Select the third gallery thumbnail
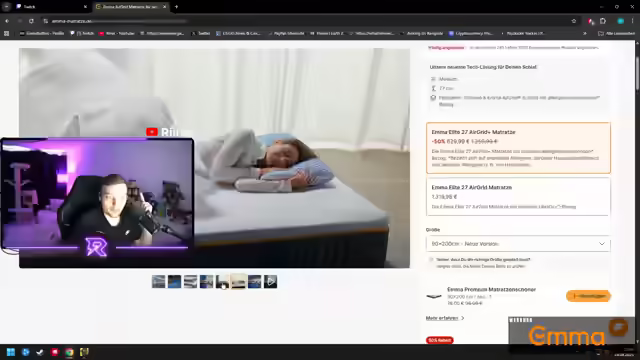640x360 pixels. click(190, 281)
